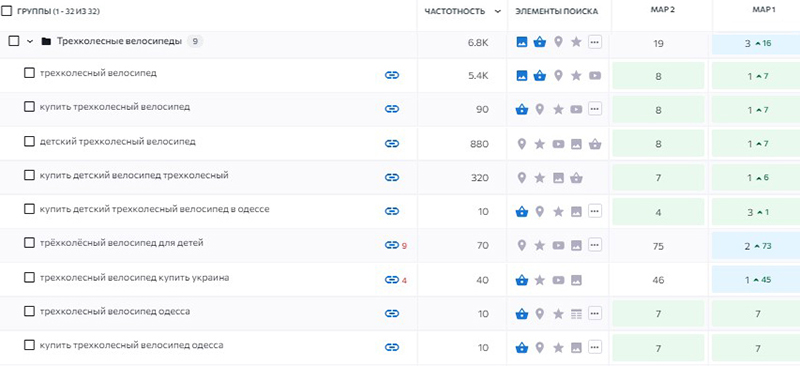Click the ЭЛЕМЕНТЫ ПОИСКА column header
The width and height of the screenshot is (800, 366).
[x=556, y=11]
